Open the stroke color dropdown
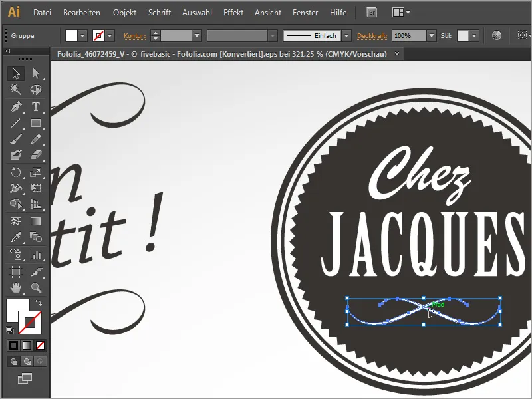The width and height of the screenshot is (532, 399). (110, 36)
